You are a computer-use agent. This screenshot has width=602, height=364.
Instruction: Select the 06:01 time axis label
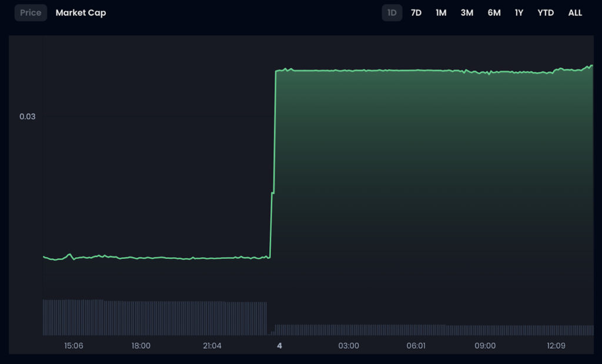(x=416, y=346)
